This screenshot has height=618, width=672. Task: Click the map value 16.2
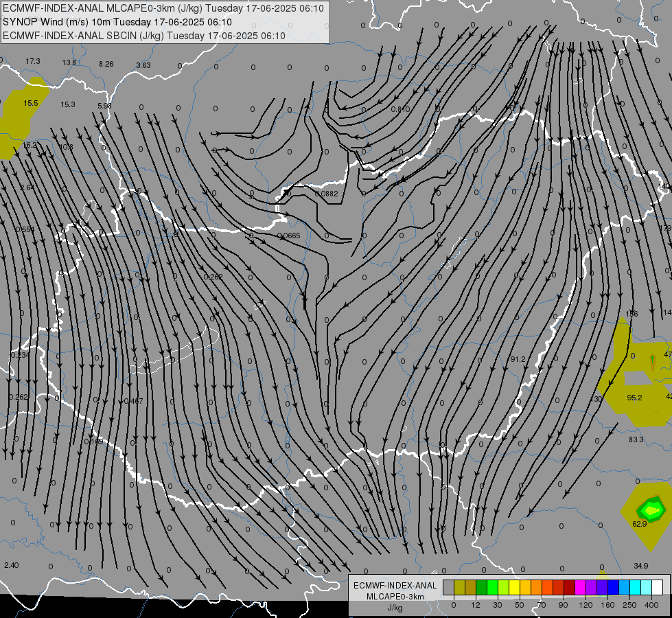[30, 145]
